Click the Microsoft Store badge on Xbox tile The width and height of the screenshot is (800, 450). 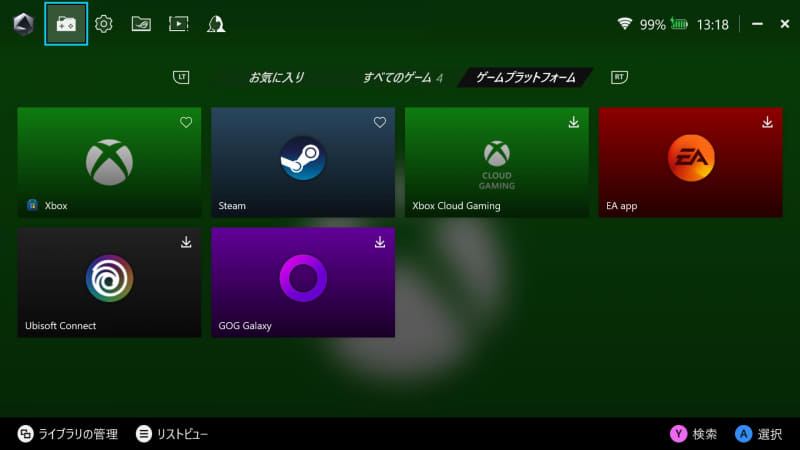[33, 205]
